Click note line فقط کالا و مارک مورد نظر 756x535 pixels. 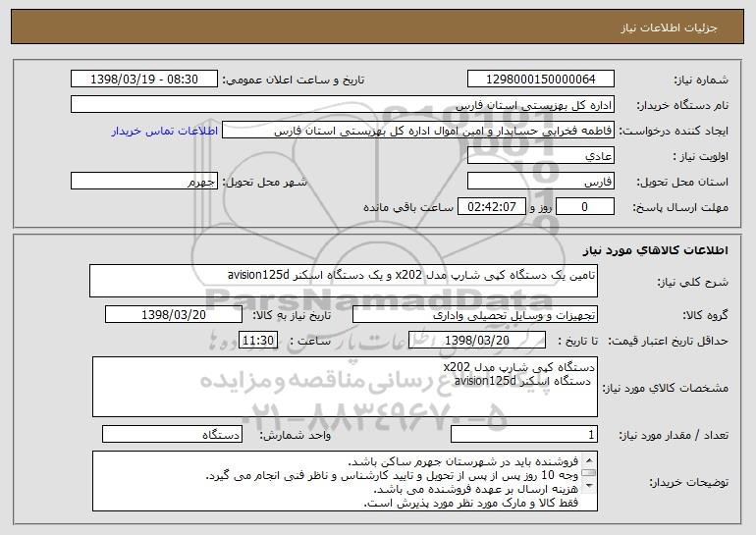(471, 503)
